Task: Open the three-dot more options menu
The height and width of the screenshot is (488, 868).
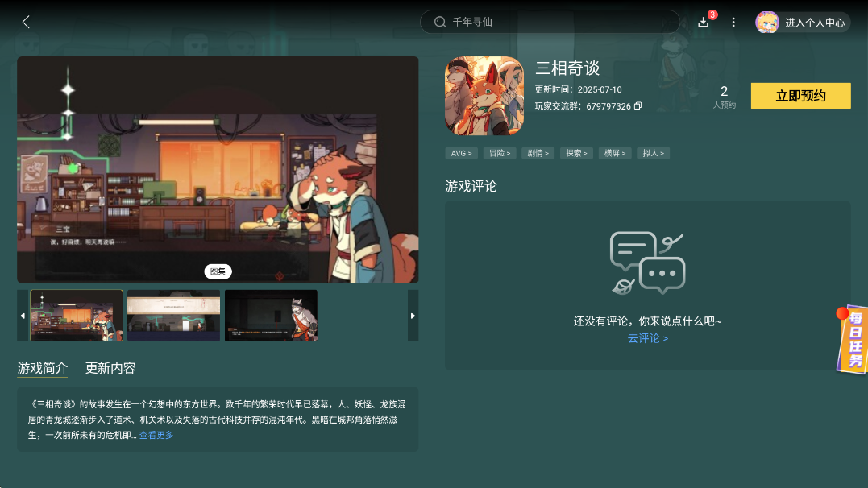Action: (x=733, y=22)
